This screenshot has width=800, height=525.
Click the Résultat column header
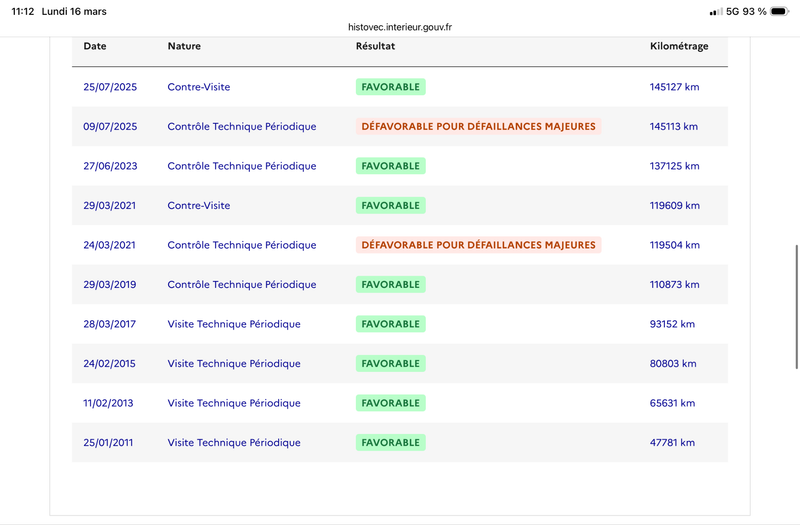[375, 46]
